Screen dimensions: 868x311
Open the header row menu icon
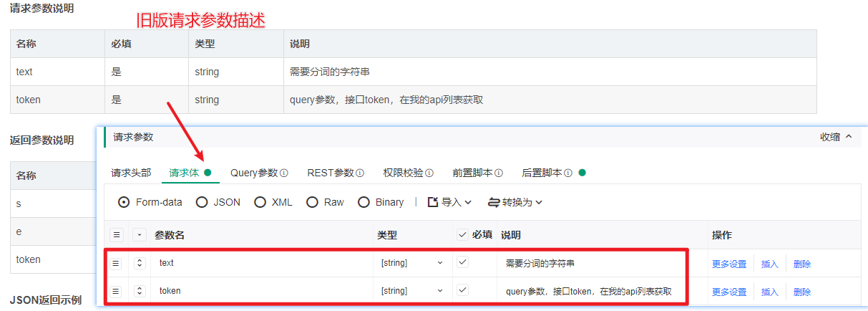[x=116, y=235]
